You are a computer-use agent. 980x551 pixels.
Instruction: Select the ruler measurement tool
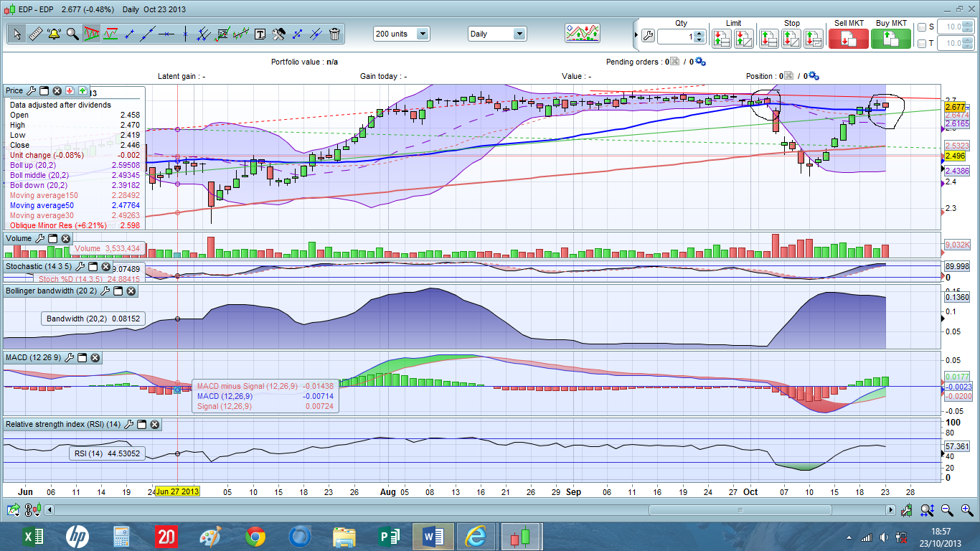[x=35, y=34]
